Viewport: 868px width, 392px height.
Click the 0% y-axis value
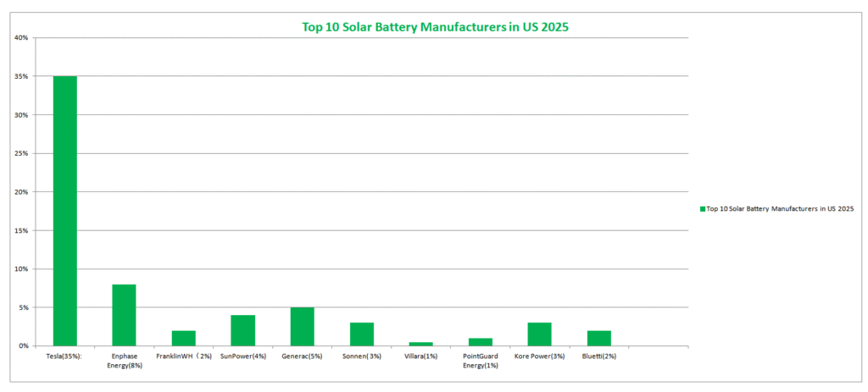pyautogui.click(x=24, y=346)
